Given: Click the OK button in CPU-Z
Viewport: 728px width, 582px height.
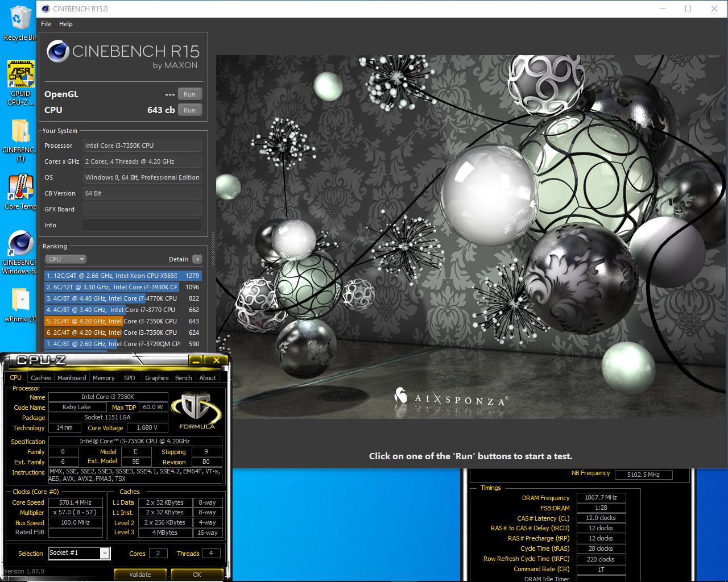Looking at the screenshot, I should 197,575.
